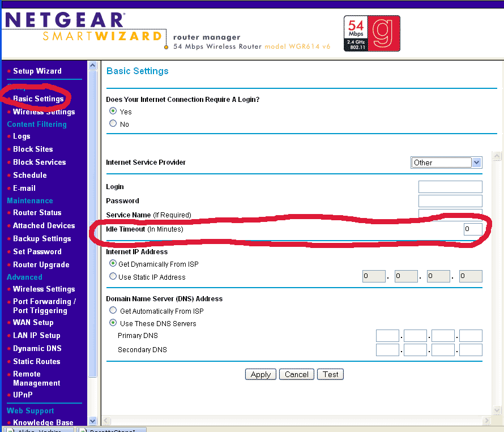The height and width of the screenshot is (432, 504).
Task: Click the 54 Mbps g badge
Action: point(372,33)
